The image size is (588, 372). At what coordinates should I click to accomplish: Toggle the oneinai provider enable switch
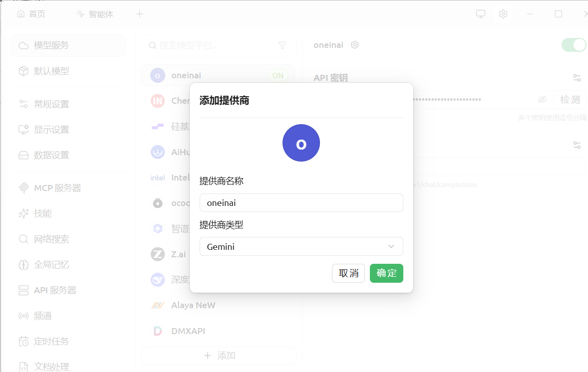(x=574, y=45)
